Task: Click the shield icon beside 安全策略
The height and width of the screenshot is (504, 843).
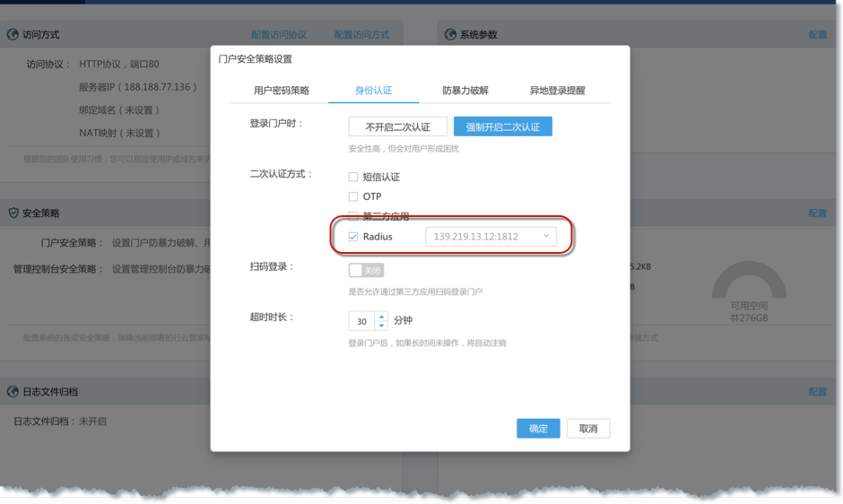Action: pyautogui.click(x=13, y=213)
